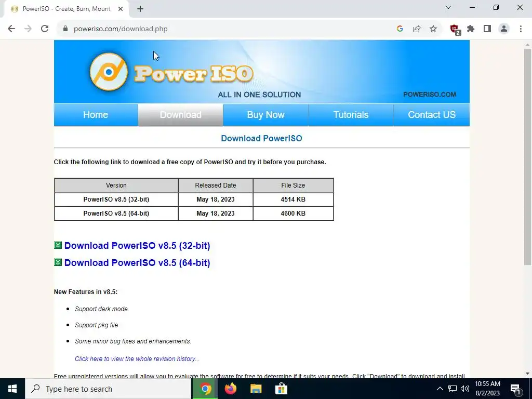Open the network tray icon
The height and width of the screenshot is (399, 532).
coord(453,389)
